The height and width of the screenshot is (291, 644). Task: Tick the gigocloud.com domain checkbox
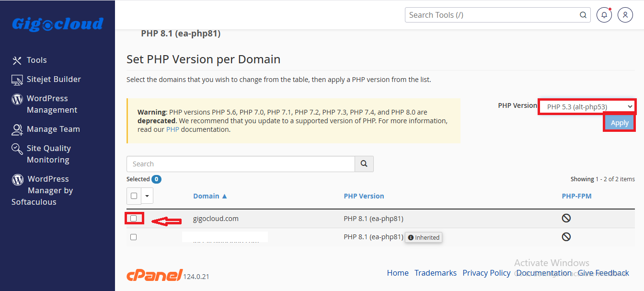point(134,219)
